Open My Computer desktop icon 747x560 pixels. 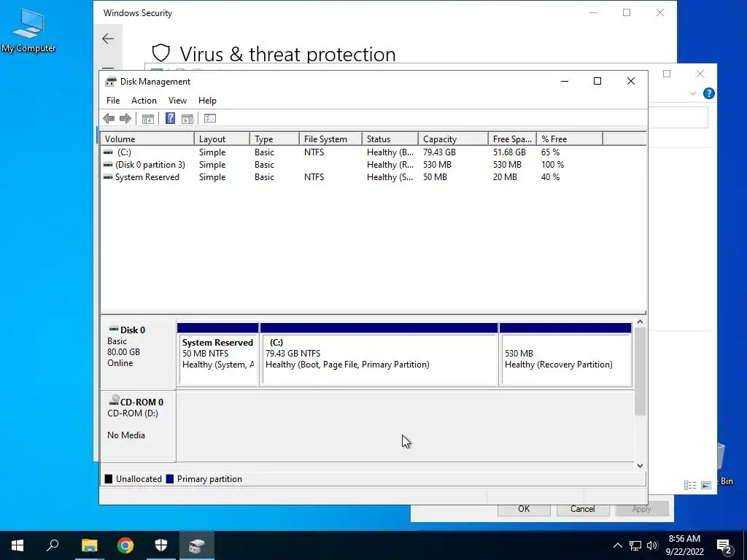point(28,29)
